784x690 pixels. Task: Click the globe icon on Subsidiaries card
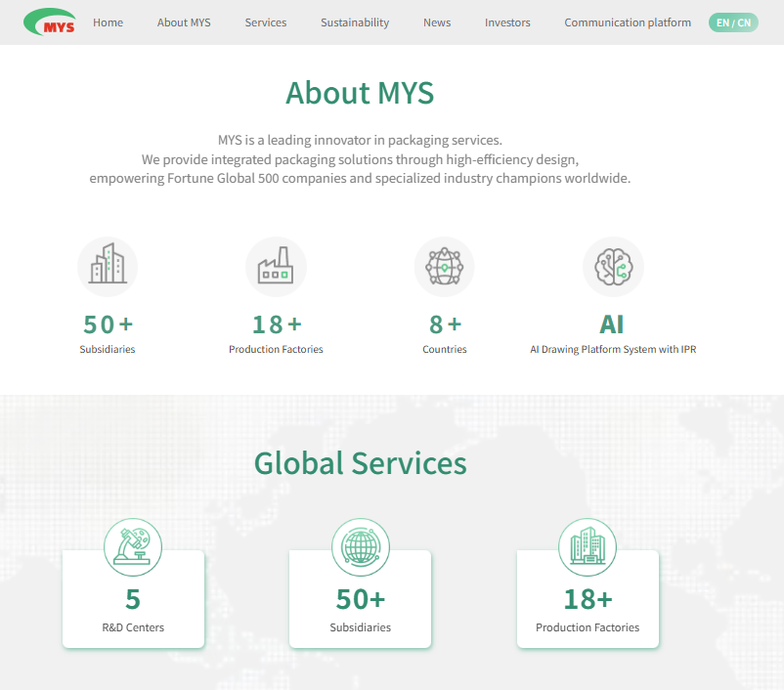point(361,547)
